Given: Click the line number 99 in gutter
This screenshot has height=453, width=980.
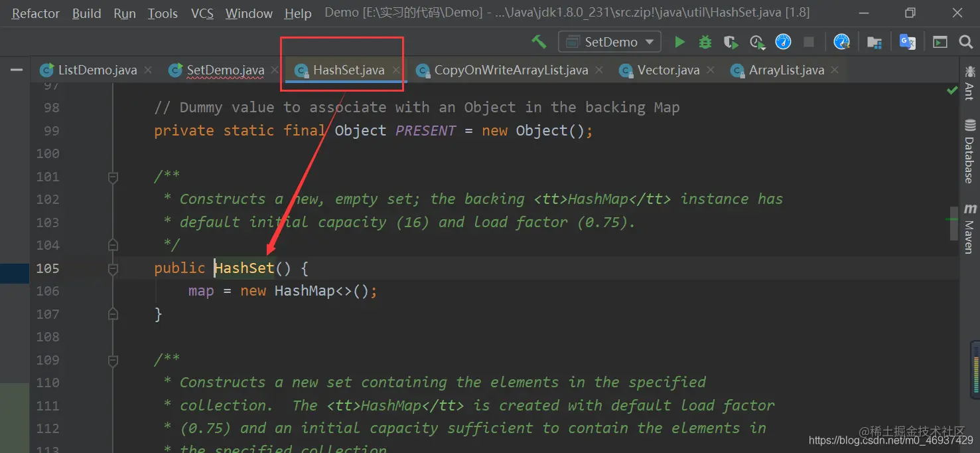Looking at the screenshot, I should (51, 131).
